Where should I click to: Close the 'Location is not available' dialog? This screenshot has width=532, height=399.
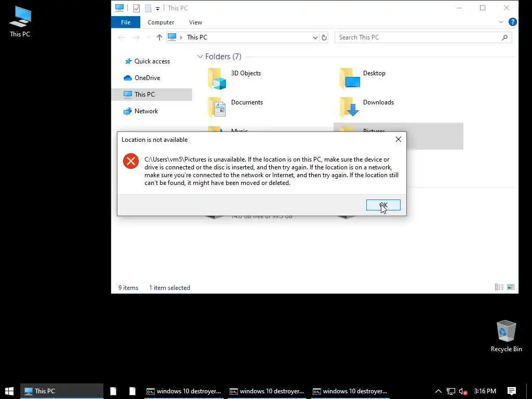coord(398,139)
